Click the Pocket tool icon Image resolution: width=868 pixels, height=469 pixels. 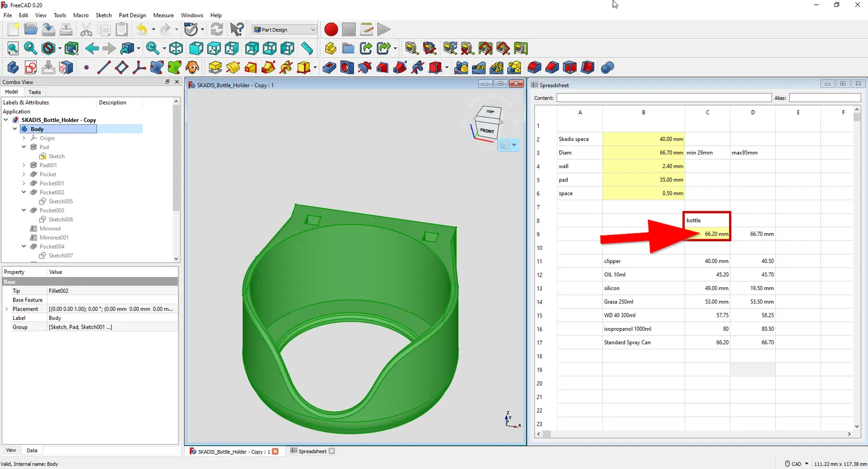pyautogui.click(x=329, y=67)
